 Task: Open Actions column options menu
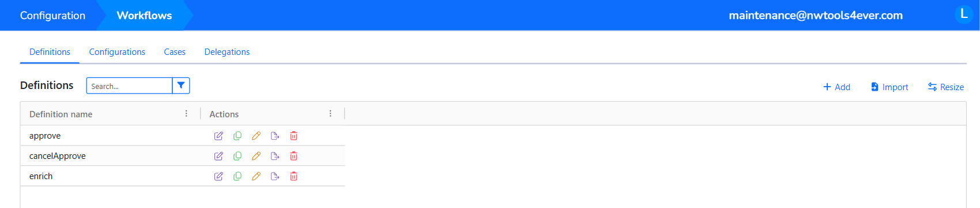(330, 114)
